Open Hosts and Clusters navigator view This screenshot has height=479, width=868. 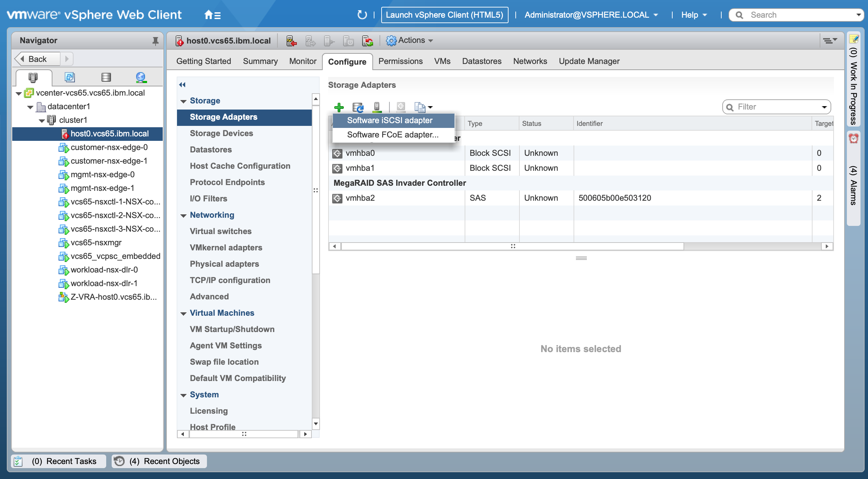33,78
